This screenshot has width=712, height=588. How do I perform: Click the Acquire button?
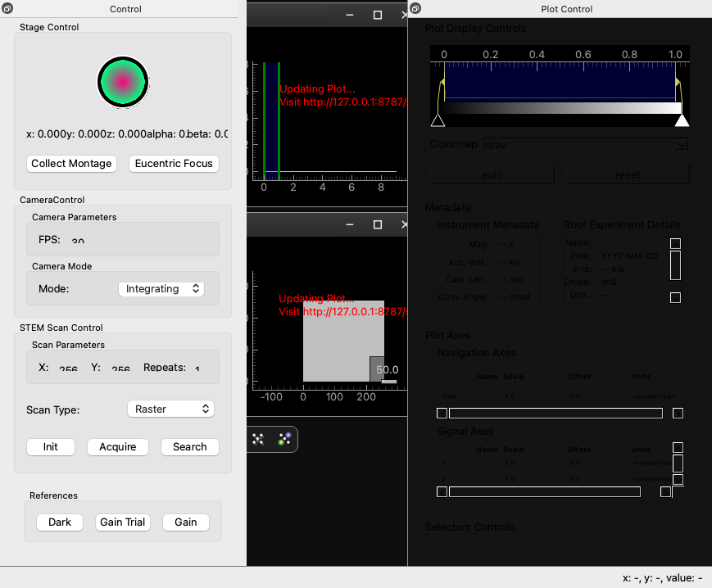point(118,447)
